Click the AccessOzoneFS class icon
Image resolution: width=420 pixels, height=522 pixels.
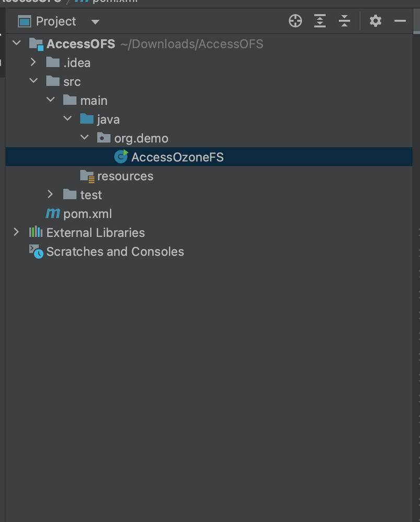(x=121, y=156)
